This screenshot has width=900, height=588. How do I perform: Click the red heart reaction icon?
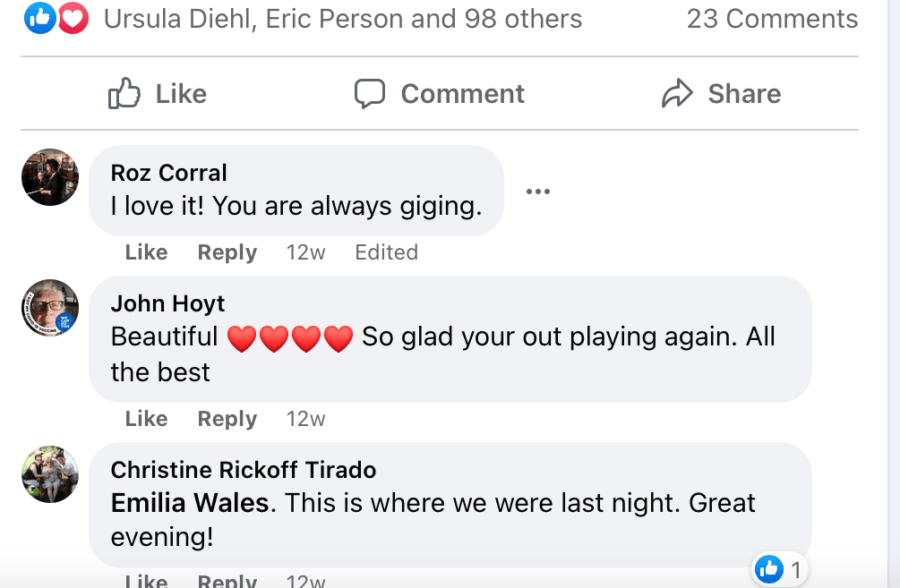pyautogui.click(x=73, y=18)
